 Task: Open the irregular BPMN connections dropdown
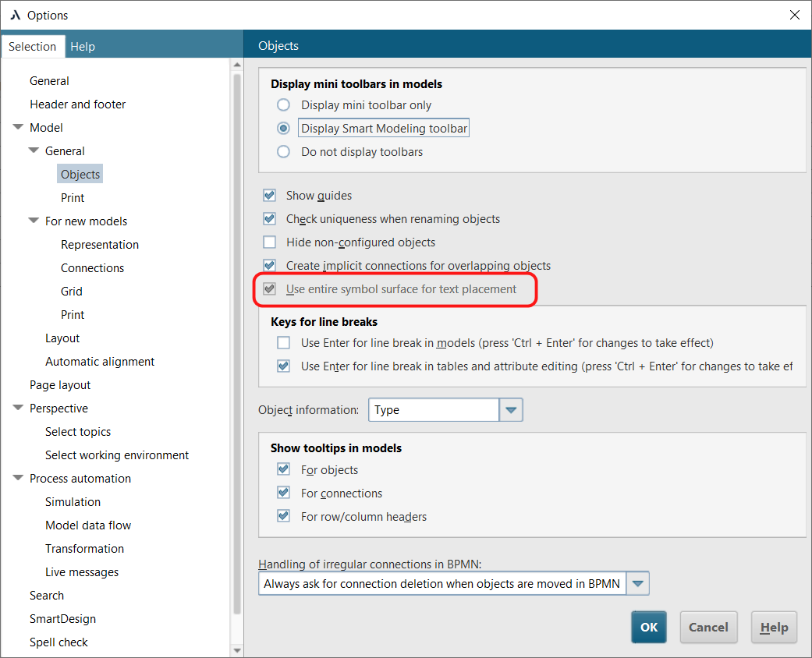[x=640, y=582]
